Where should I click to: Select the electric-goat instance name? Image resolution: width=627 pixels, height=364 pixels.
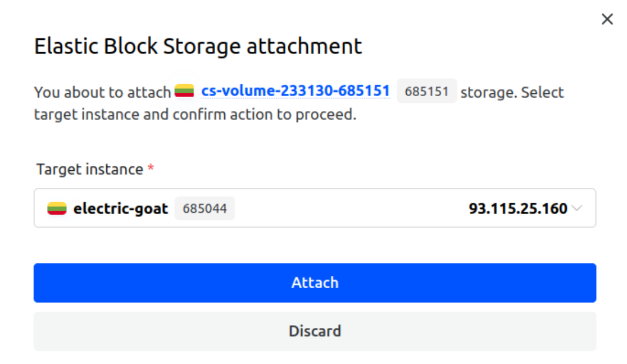121,209
